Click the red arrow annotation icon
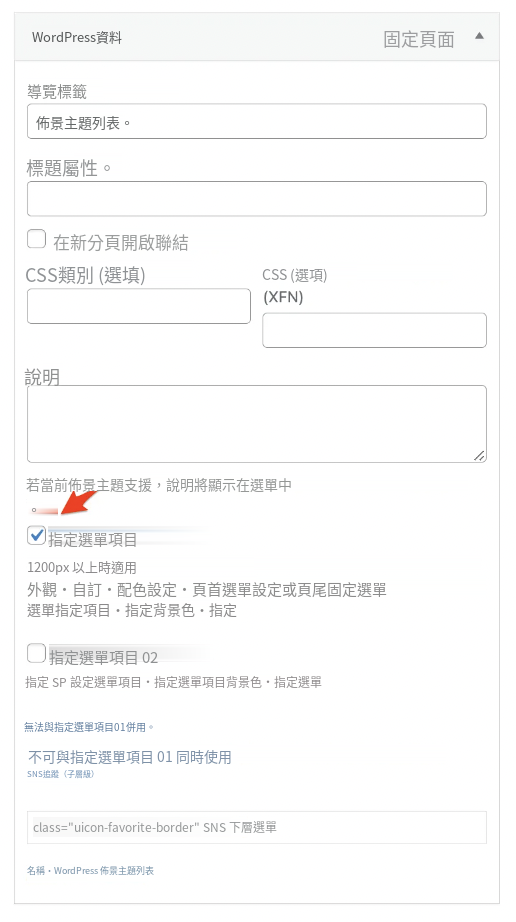 click(78, 503)
